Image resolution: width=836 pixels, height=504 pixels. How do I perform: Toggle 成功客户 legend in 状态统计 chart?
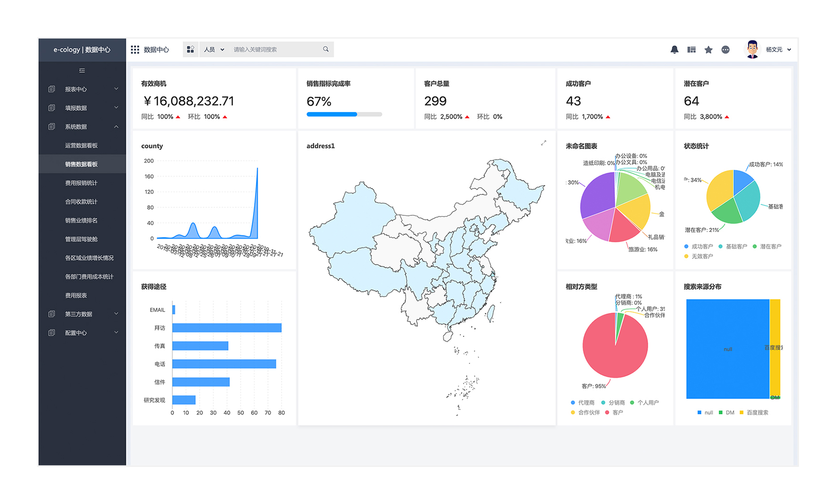click(698, 246)
